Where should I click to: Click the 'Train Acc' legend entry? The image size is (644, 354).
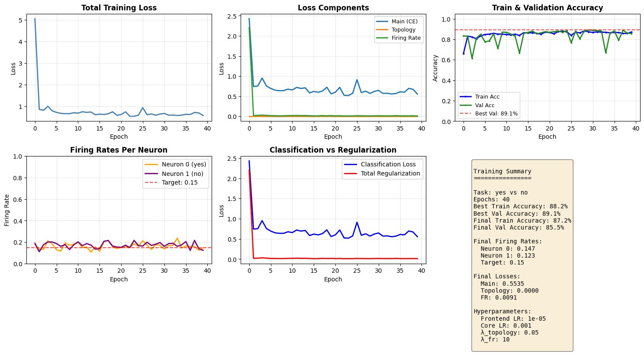pyautogui.click(x=487, y=97)
